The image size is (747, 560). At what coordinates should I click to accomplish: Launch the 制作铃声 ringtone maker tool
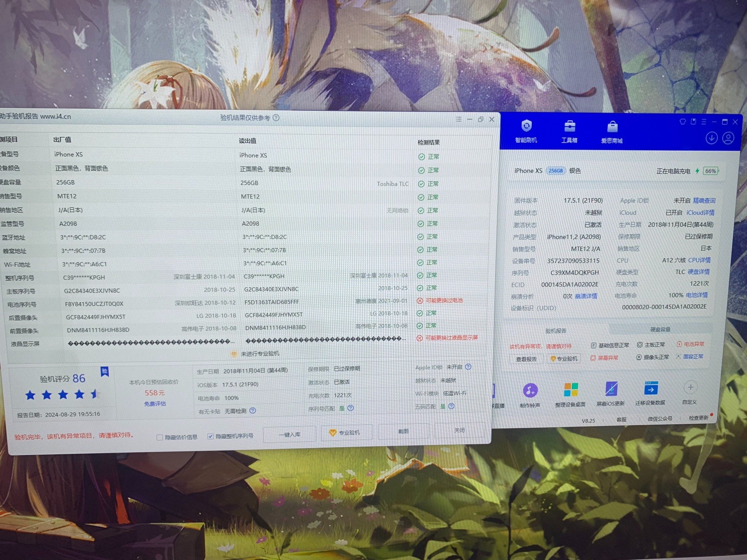pos(530,395)
